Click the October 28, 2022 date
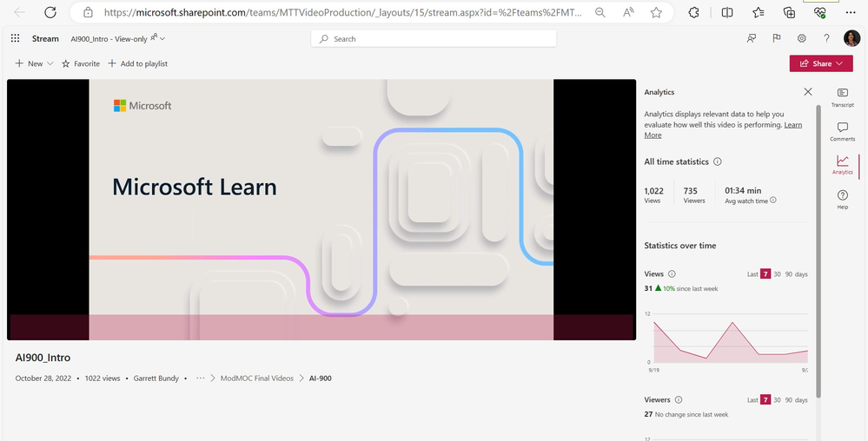Image resolution: width=868 pixels, height=441 pixels. 43,378
